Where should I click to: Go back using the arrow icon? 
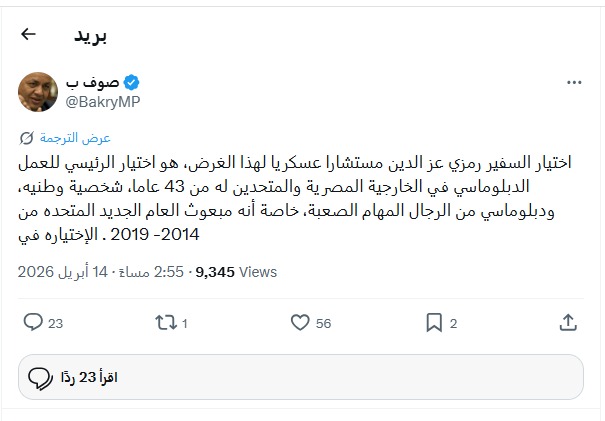(x=28, y=34)
